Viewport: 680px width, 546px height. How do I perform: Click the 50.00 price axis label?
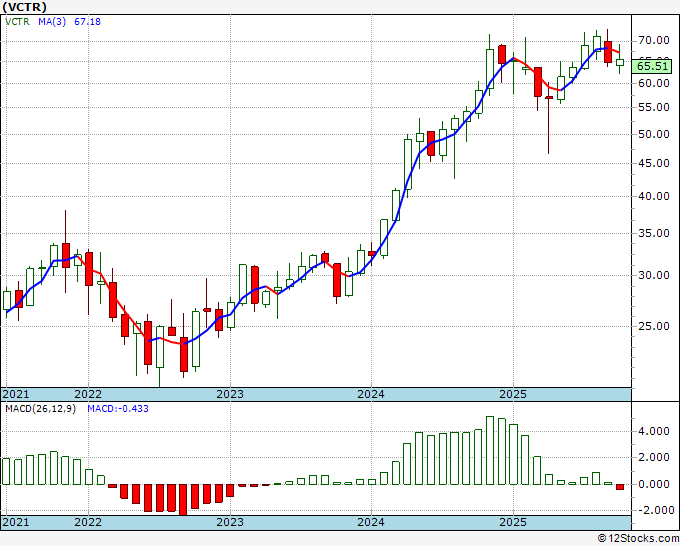[x=654, y=134]
